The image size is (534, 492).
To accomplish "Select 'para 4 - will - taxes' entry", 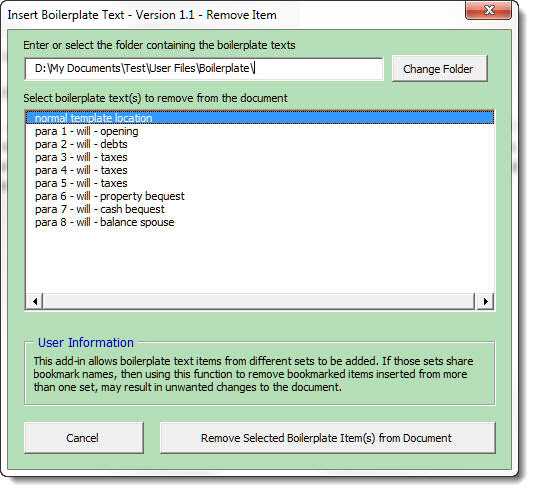I will (260, 170).
